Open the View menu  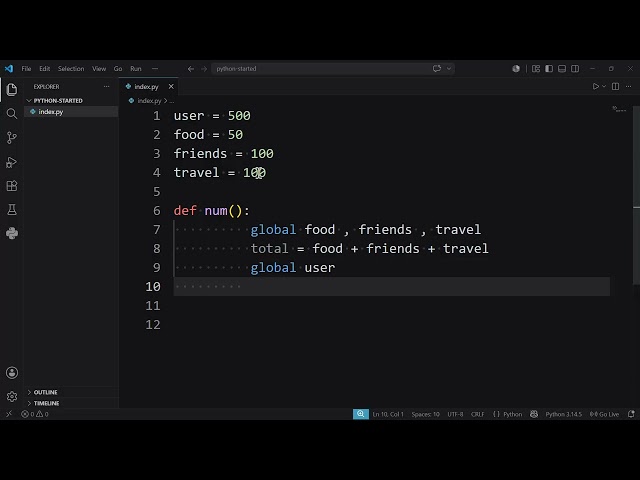point(99,69)
